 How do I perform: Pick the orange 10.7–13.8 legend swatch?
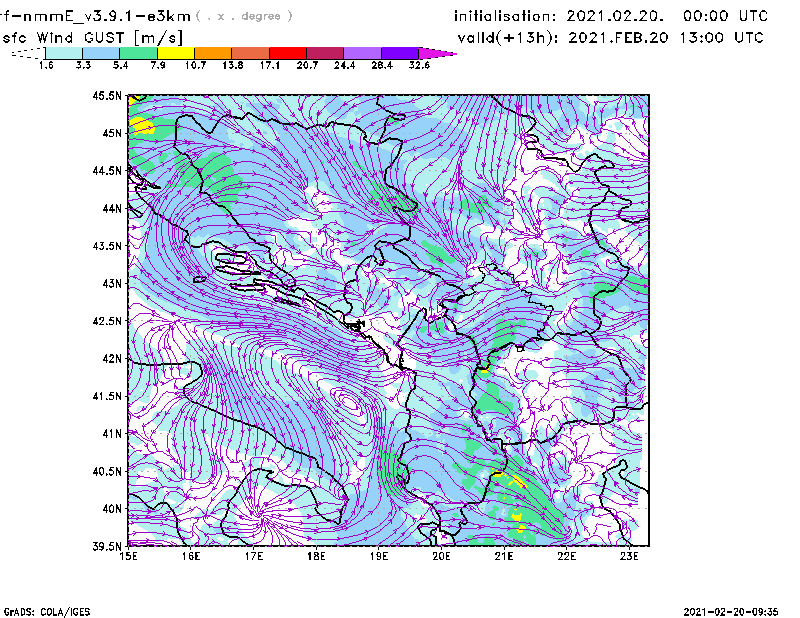click(x=213, y=53)
